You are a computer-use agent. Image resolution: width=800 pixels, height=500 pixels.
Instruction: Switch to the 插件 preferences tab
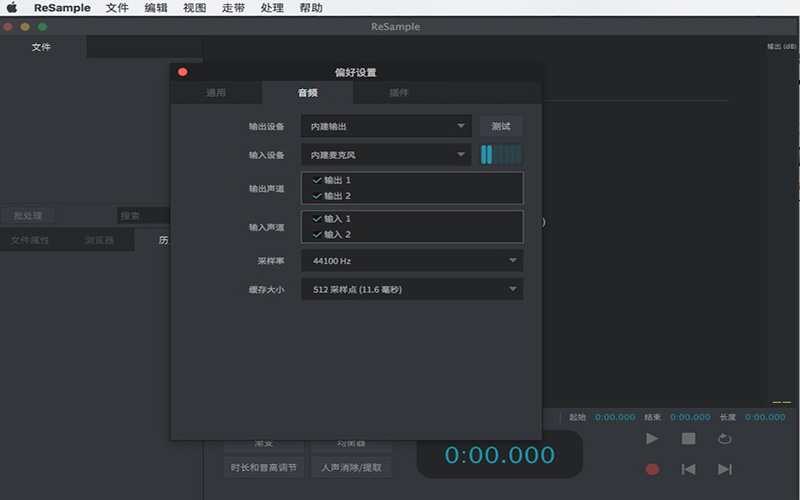399,93
